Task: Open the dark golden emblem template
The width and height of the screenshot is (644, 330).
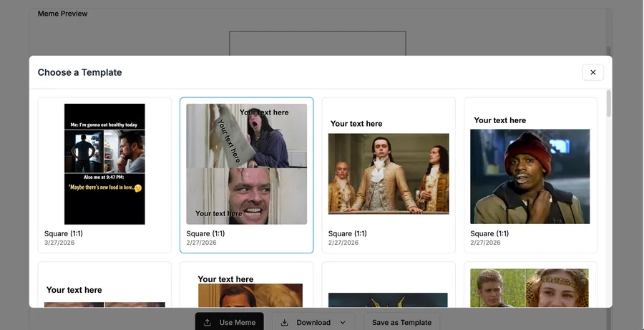Action: (389, 285)
